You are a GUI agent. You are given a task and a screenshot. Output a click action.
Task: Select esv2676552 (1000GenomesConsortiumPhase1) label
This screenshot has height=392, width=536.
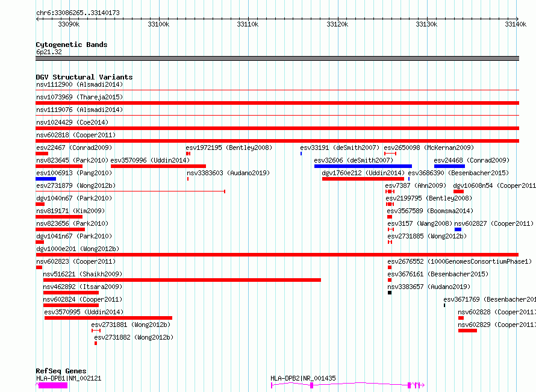pyautogui.click(x=460, y=261)
